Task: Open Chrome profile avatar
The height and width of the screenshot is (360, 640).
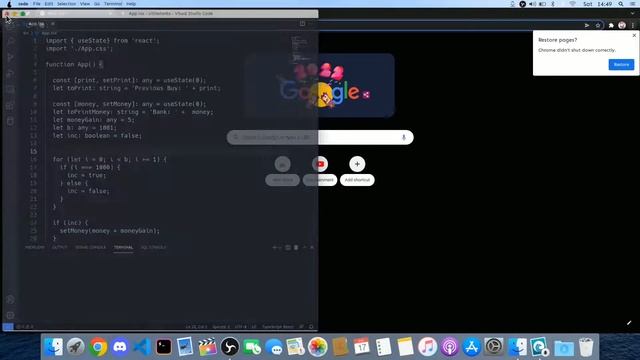Action: coord(622,25)
